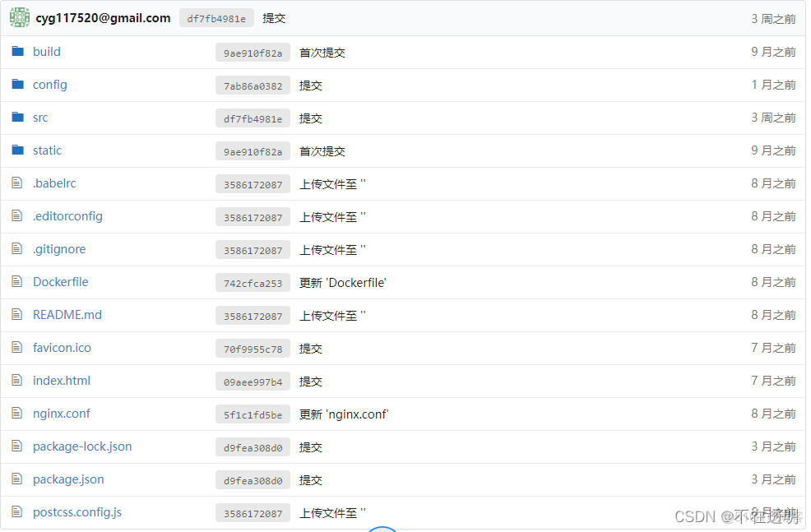Screen dimensions: 811x532
Task: Click commit message 更新 'nginx.conf'
Action: coord(344,414)
